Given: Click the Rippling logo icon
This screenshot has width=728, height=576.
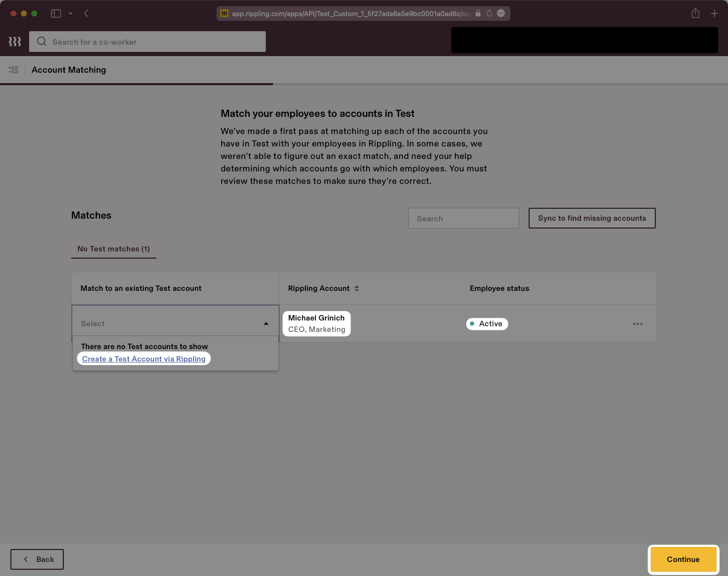Looking at the screenshot, I should 14,41.
